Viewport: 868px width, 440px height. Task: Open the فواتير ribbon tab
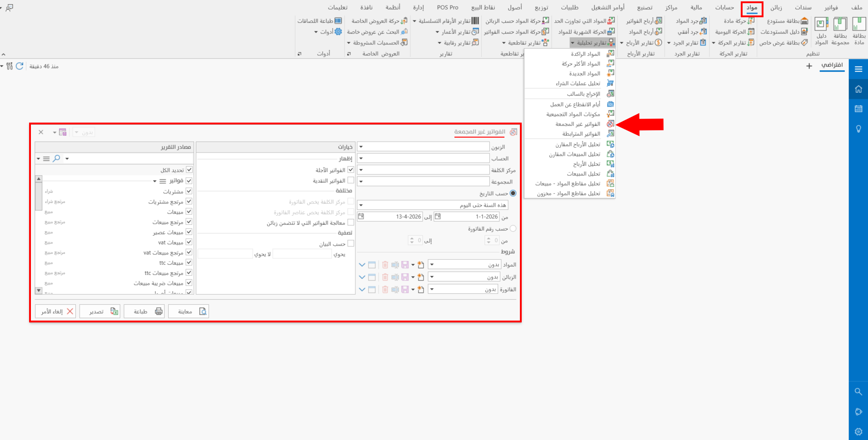(831, 8)
